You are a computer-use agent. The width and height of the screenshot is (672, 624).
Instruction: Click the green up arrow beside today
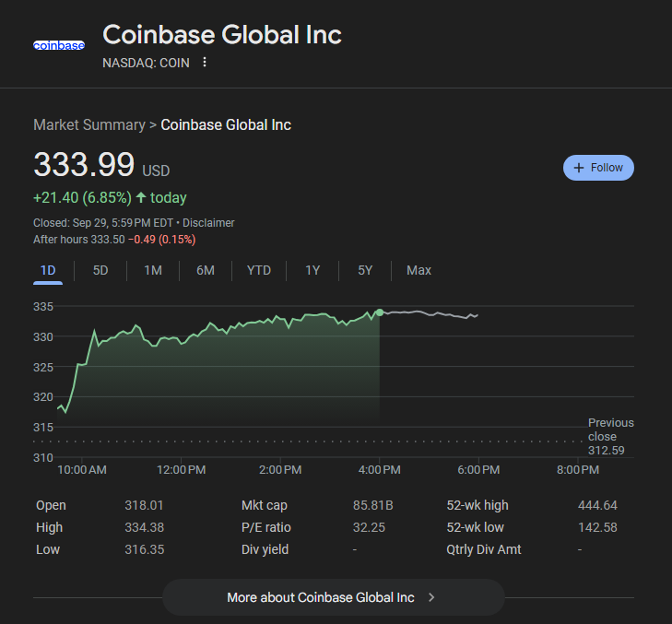coord(141,197)
